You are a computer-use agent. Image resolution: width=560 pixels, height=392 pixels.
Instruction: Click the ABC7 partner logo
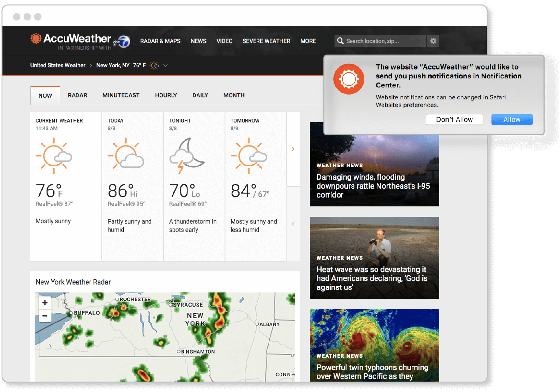(x=123, y=42)
